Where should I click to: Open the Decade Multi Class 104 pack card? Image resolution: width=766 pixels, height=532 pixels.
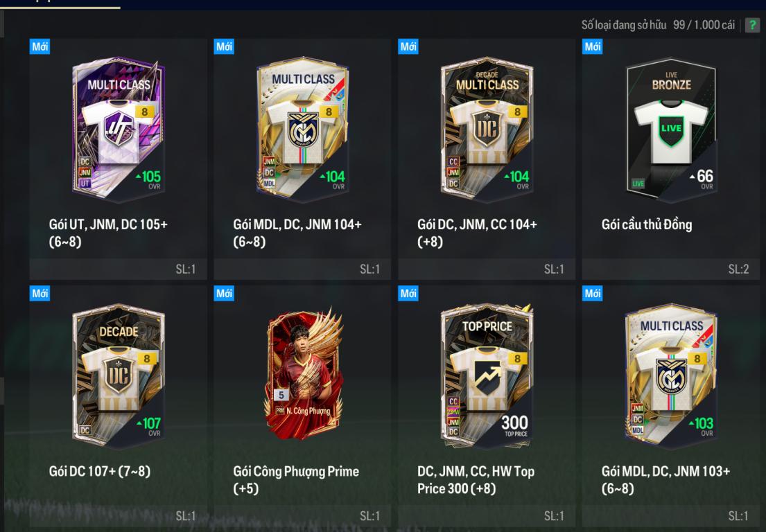click(487, 130)
